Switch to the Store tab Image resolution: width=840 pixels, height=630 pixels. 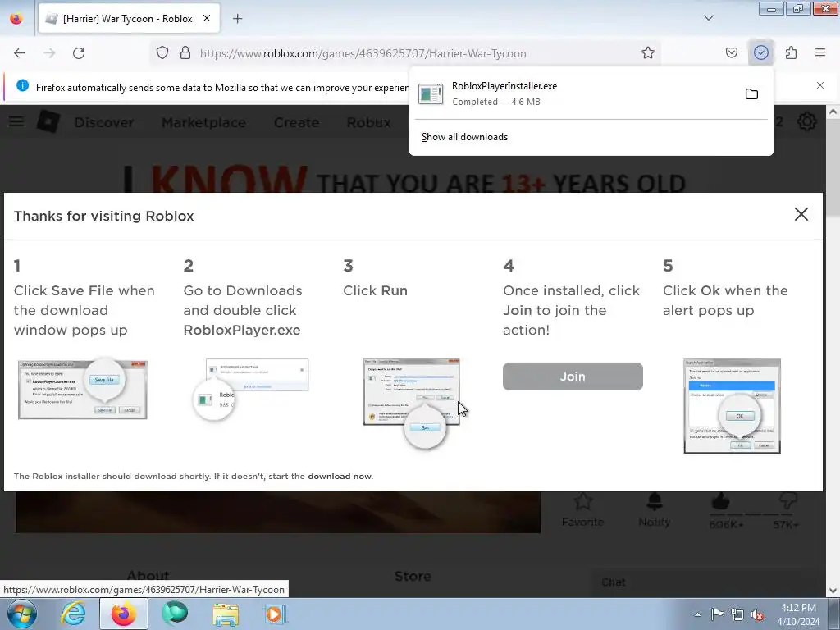click(x=413, y=577)
